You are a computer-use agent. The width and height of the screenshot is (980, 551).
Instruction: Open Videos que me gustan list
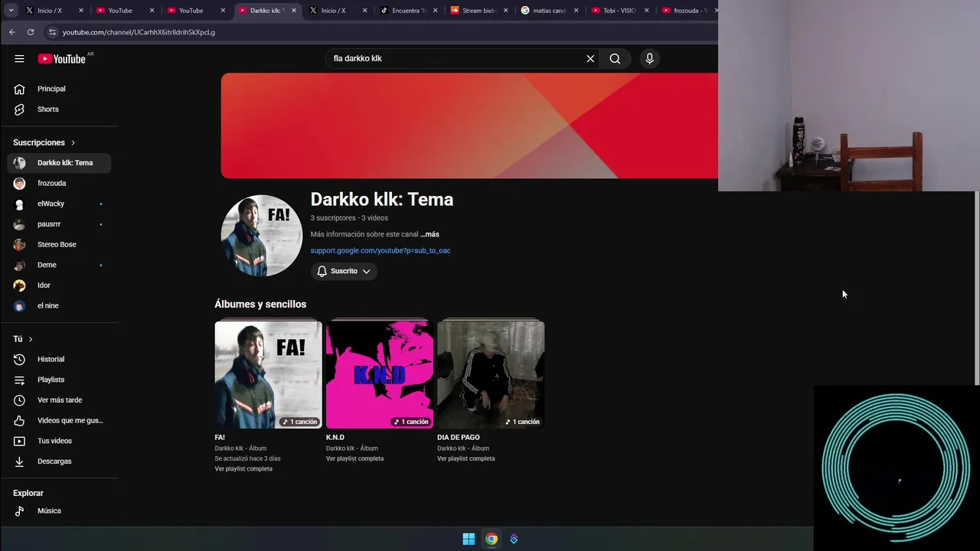click(59, 420)
